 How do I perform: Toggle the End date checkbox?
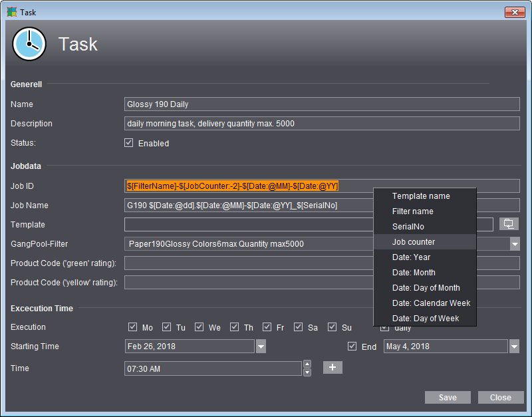point(352,347)
